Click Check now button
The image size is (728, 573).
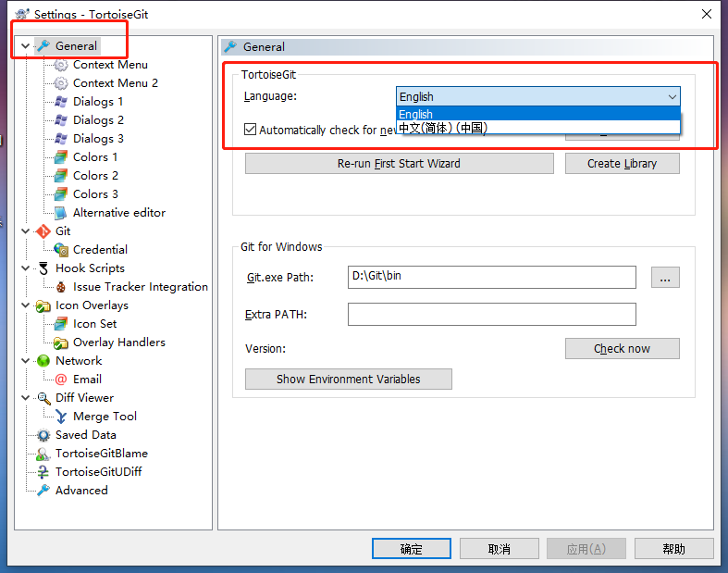pyautogui.click(x=623, y=349)
